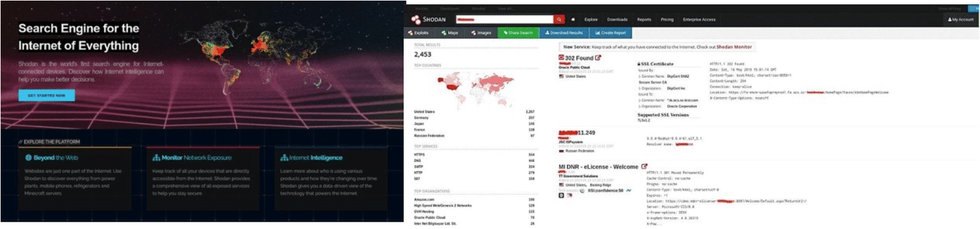The height and width of the screenshot is (229, 980).
Task: Click Oracle Public Cloud under 302 Found result
Action: click(574, 68)
